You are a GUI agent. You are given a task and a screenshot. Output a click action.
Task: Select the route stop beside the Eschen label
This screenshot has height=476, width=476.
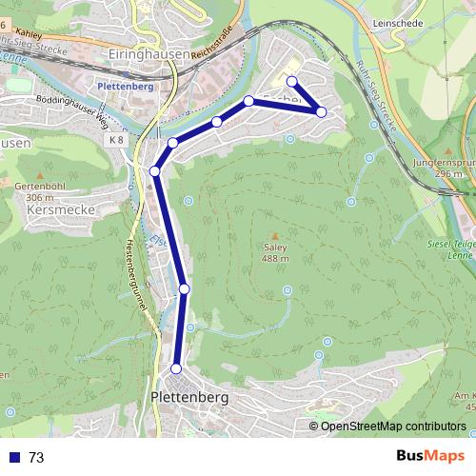click(248, 101)
